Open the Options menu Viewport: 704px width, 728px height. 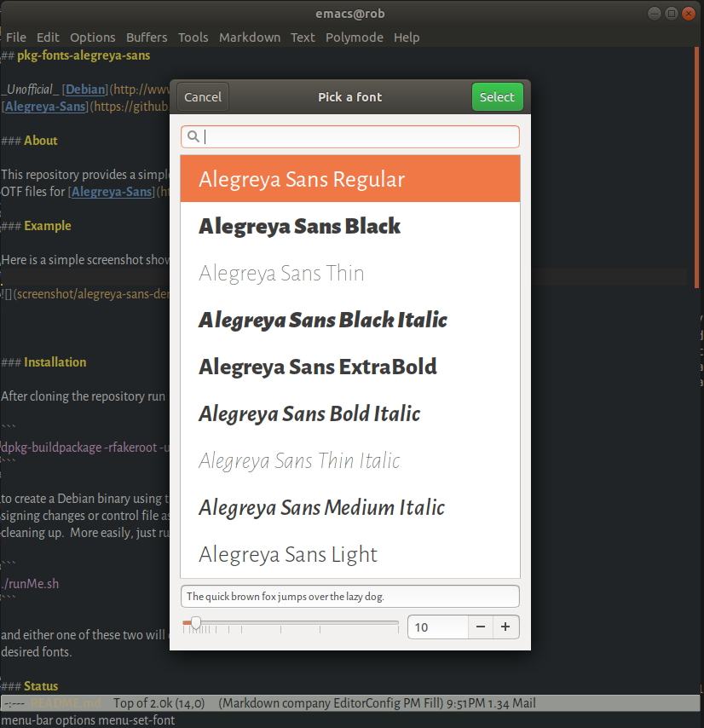tap(92, 38)
